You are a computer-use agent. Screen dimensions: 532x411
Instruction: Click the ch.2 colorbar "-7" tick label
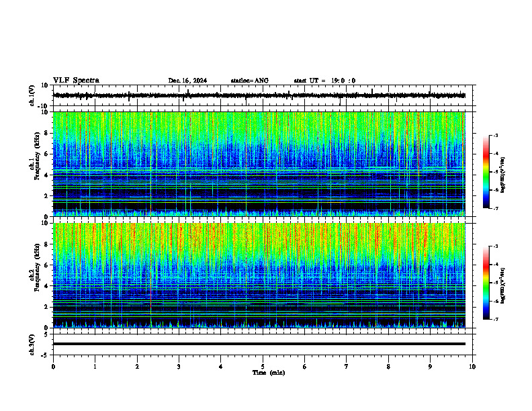[496, 319]
